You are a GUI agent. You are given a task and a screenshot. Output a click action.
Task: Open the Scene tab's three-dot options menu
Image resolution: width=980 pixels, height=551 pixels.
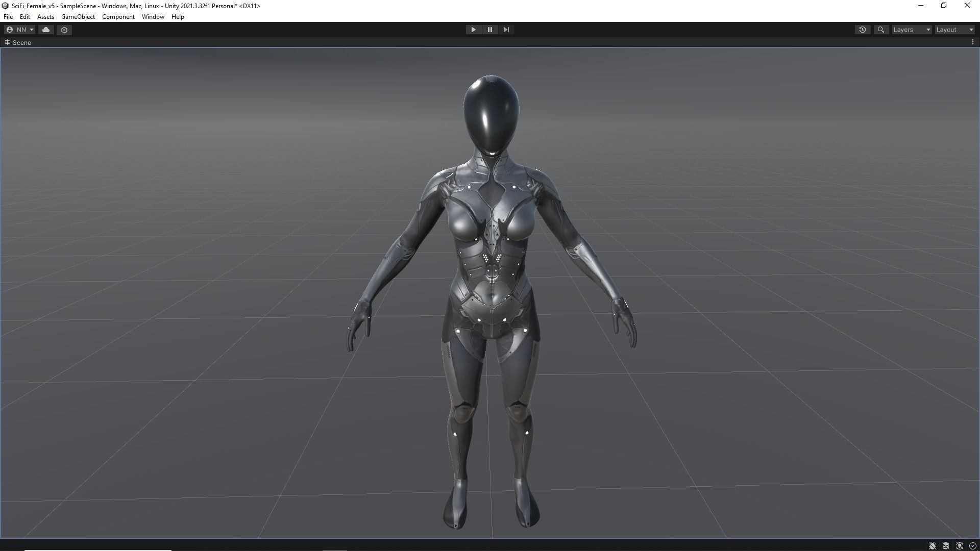tap(973, 42)
